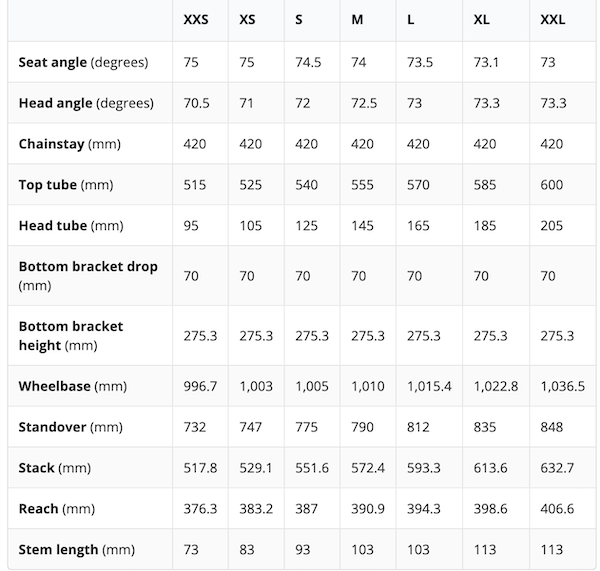Select the Head angle row label
Screen dimensions: 600x571
(84, 103)
